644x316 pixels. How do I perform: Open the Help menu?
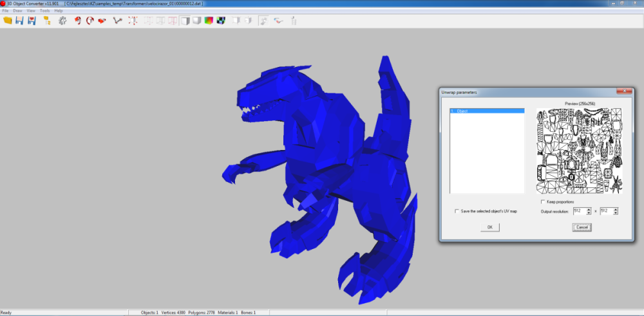(59, 11)
